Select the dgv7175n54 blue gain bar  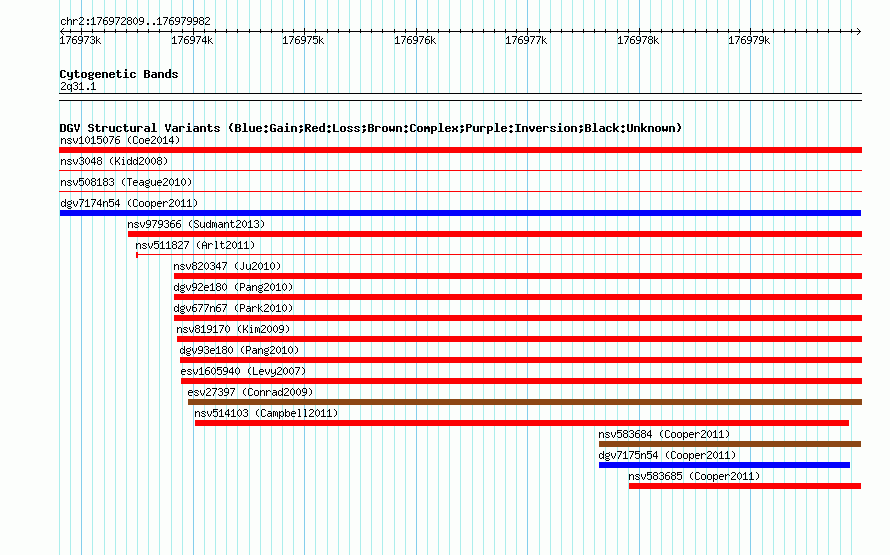pos(724,465)
